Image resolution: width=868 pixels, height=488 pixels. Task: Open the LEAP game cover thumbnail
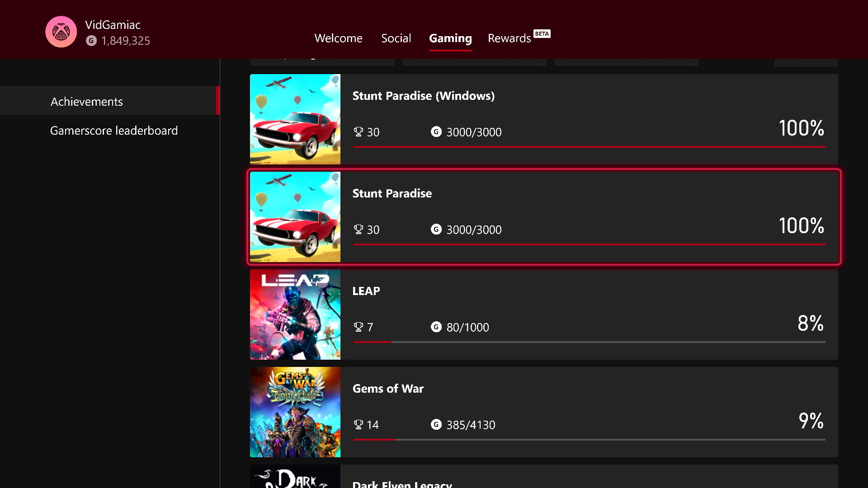click(x=295, y=314)
